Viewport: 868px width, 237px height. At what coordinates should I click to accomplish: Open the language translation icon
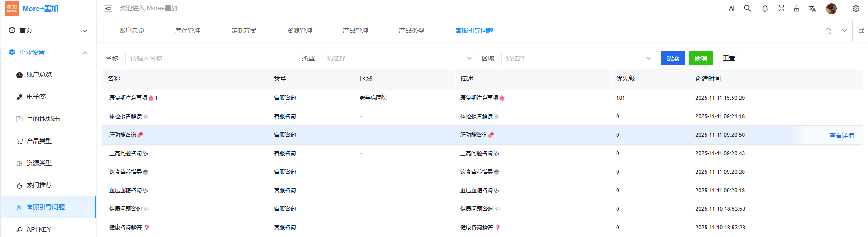pos(812,9)
